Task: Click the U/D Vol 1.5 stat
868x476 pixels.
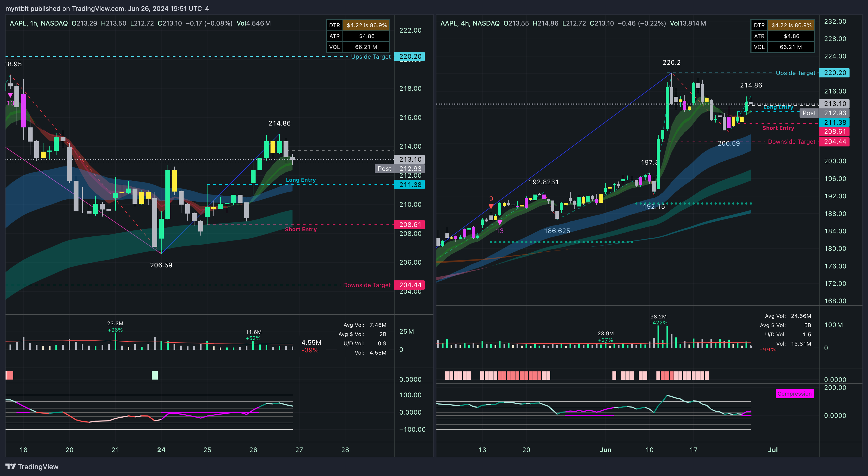Action: tap(788, 335)
